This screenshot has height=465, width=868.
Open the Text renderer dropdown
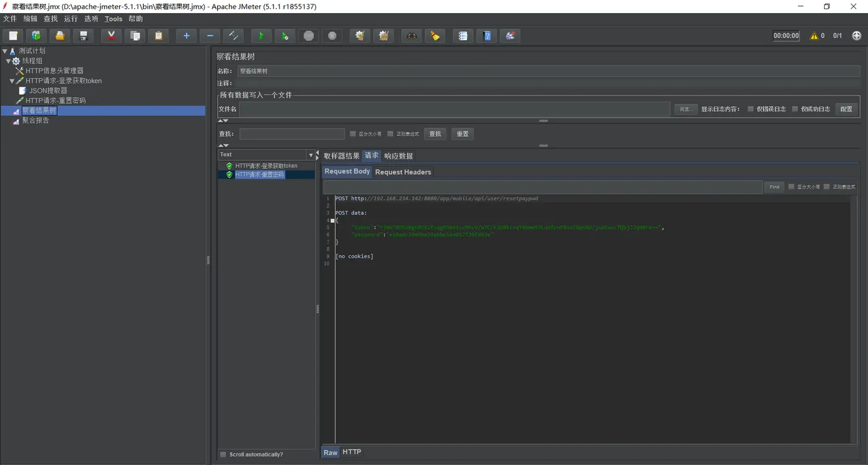311,155
